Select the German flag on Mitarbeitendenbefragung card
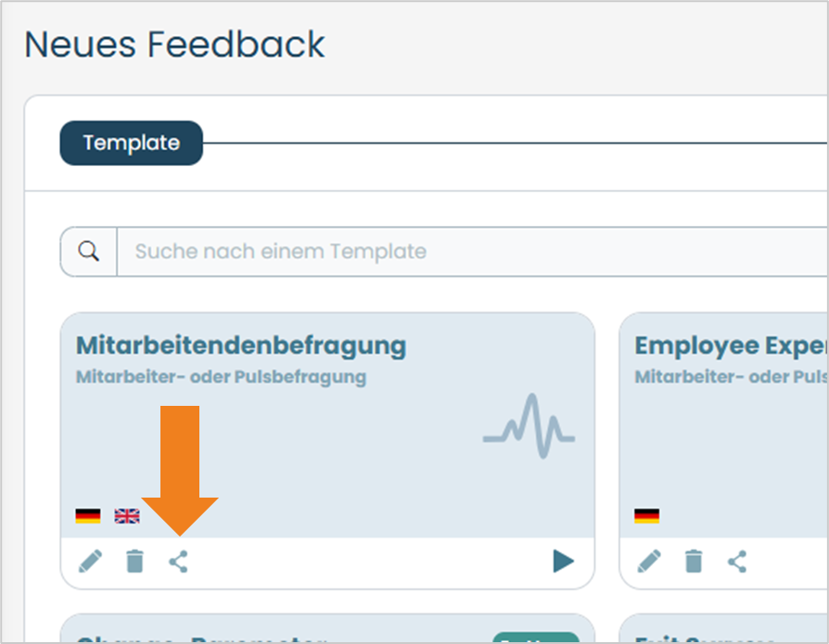Screen dimensions: 829x644 point(88,515)
